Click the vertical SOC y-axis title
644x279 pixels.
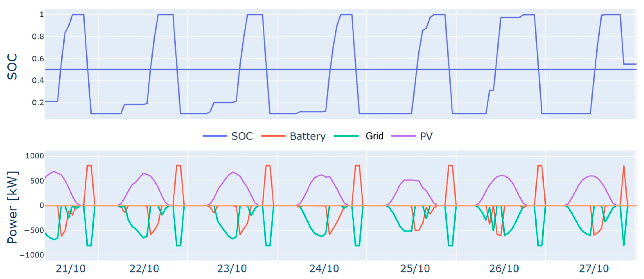tap(12, 67)
